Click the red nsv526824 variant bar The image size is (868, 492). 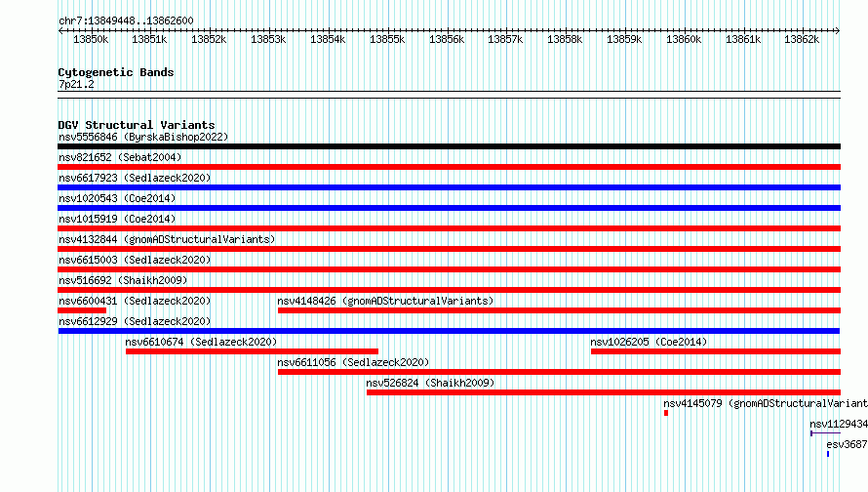point(604,392)
